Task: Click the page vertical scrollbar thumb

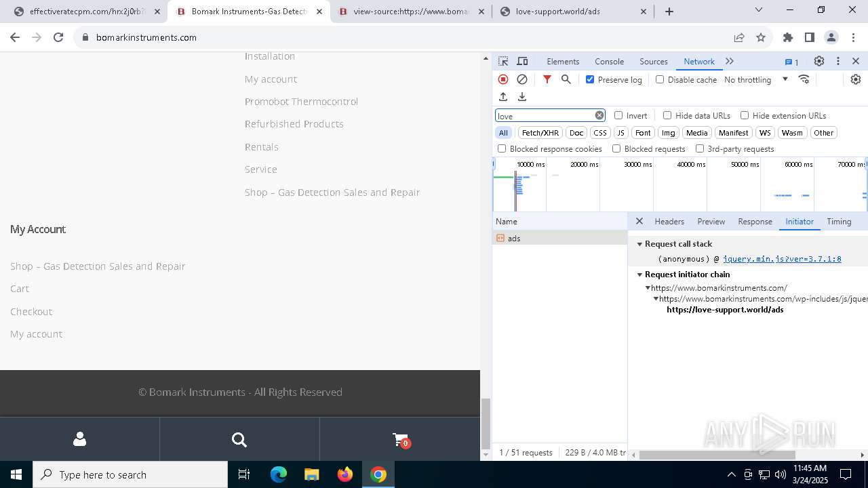Action: tap(486, 423)
